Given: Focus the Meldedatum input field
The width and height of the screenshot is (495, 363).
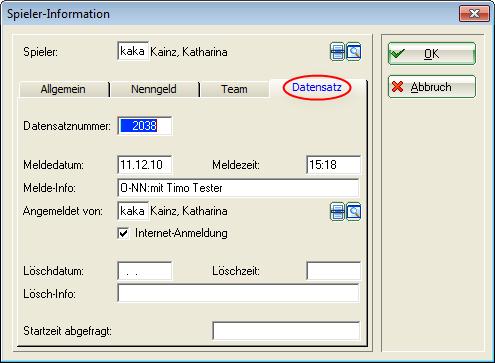Looking at the screenshot, I should pos(145,165).
